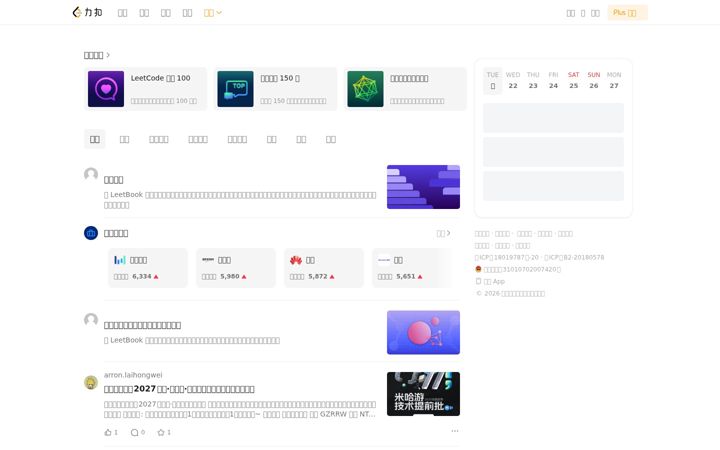Open the 31010702007420 registration link
The height and width of the screenshot is (450, 720).
[x=522, y=269]
